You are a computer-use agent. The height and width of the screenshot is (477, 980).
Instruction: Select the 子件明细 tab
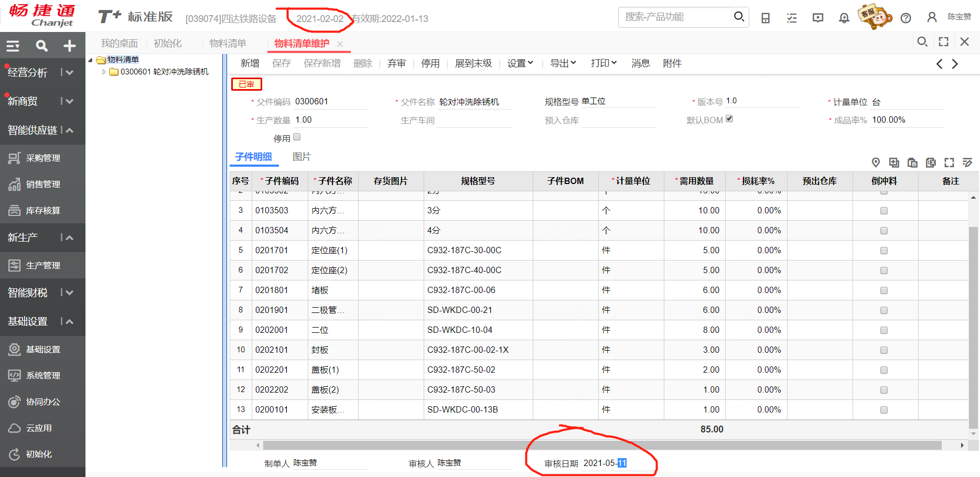(253, 157)
